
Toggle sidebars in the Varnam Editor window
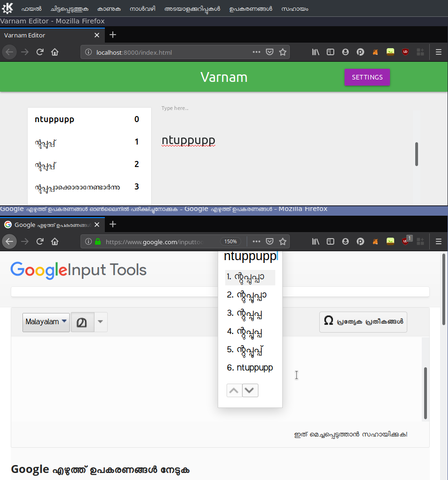330,52
